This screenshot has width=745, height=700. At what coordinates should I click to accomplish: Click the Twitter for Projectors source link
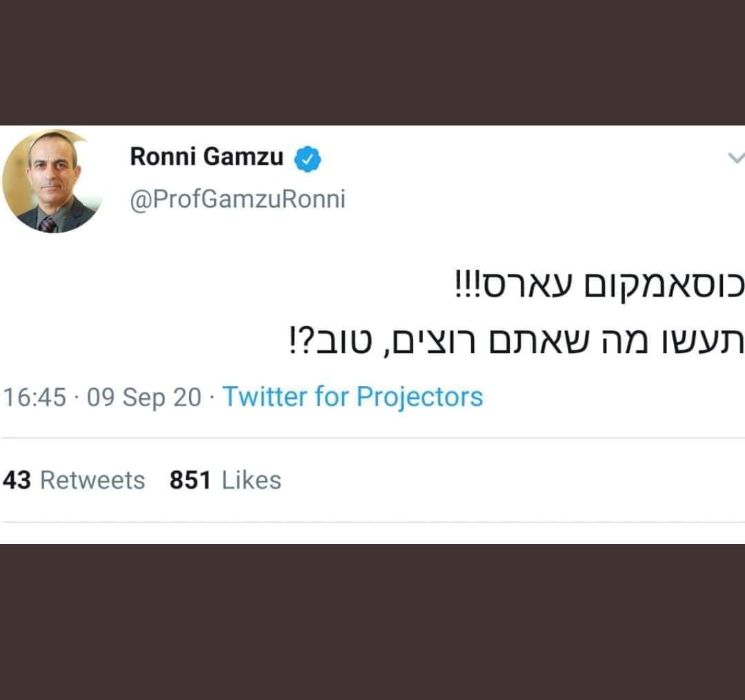pos(352,397)
